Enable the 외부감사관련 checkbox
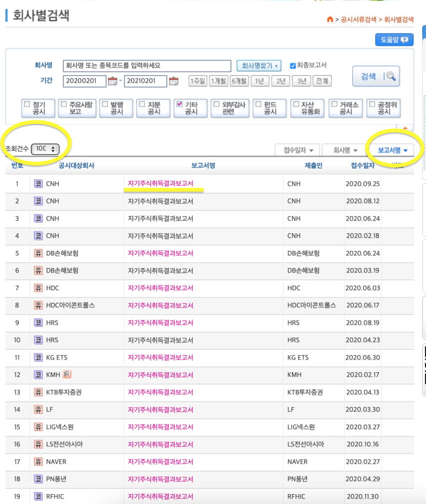426x504 pixels. (217, 104)
